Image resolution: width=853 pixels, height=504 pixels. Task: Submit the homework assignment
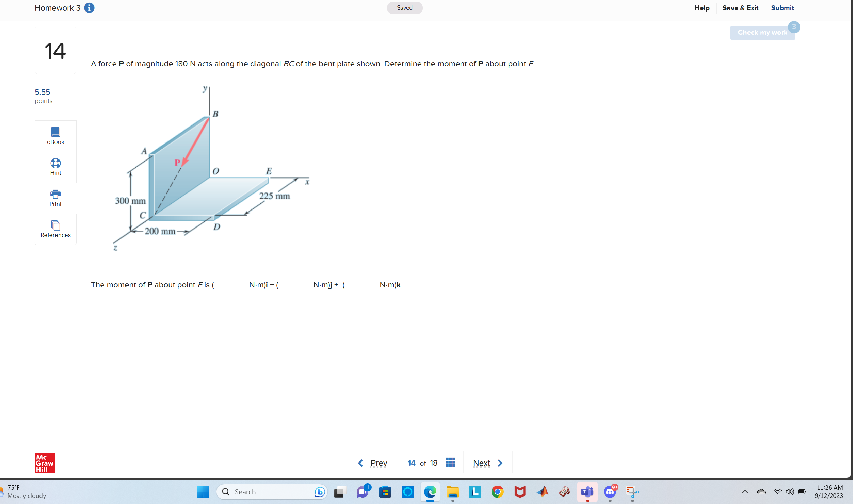coord(783,7)
